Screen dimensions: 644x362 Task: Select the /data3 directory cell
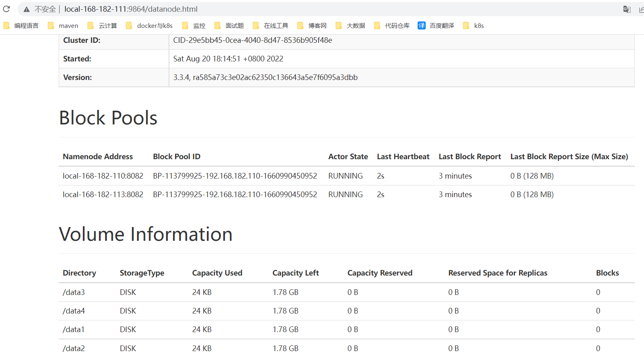[74, 292]
